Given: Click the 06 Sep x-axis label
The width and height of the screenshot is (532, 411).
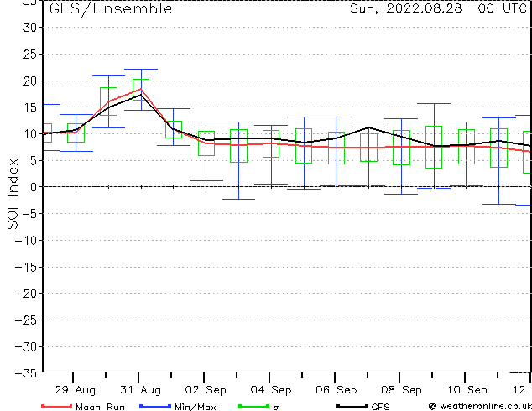Looking at the screenshot, I should tap(336, 390).
